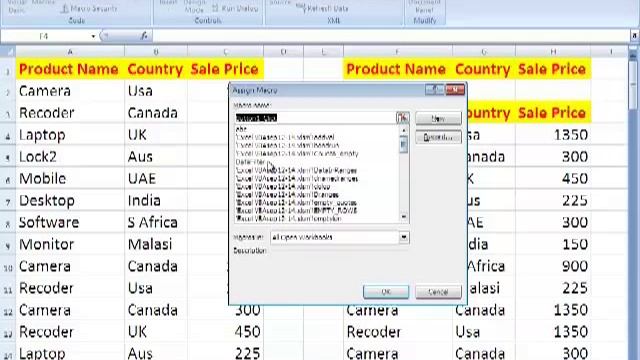640x360 pixels.
Task: Select column B header
Action: (156, 51)
